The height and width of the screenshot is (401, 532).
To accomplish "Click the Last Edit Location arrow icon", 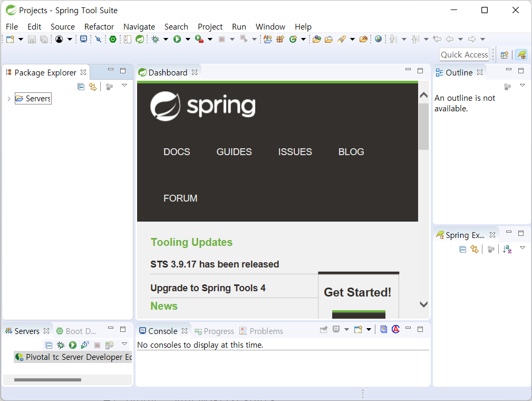I will 437,39.
